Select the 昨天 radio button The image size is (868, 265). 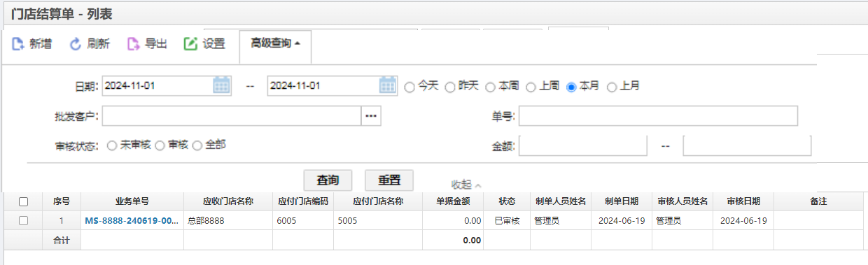tap(450, 87)
